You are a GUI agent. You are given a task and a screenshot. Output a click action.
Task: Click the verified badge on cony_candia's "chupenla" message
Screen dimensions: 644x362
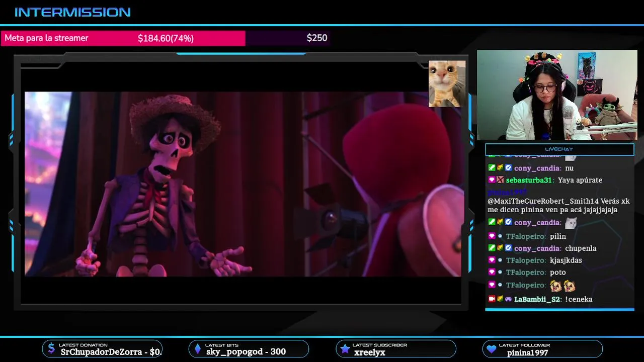coord(508,248)
